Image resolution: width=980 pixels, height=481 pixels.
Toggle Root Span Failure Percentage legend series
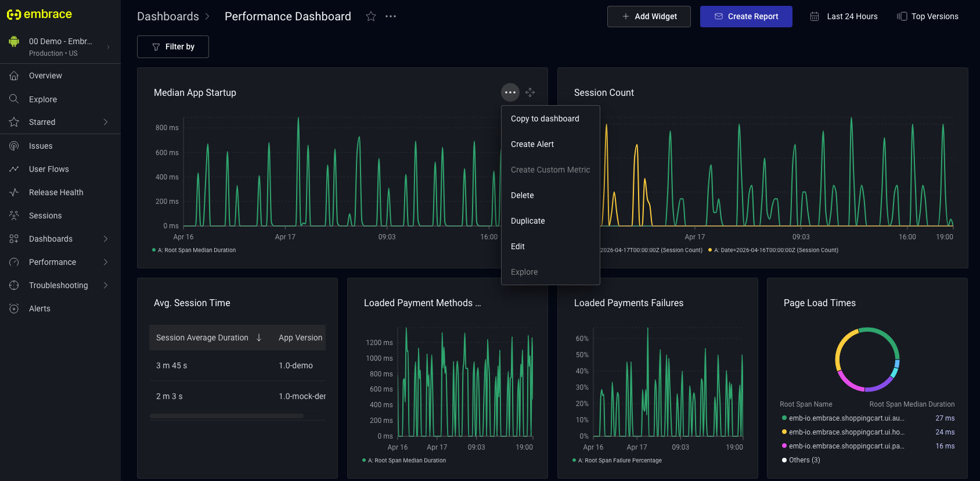(619, 461)
